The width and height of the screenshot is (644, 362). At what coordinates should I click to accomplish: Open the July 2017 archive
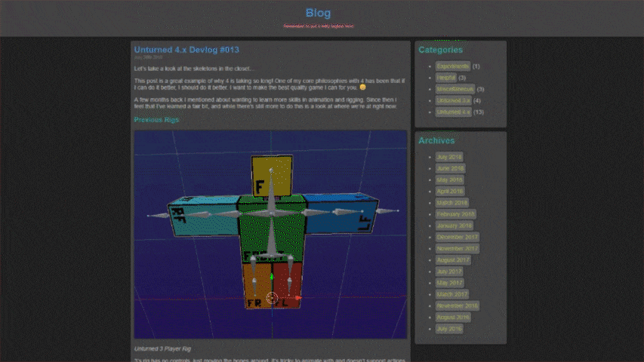tap(449, 271)
